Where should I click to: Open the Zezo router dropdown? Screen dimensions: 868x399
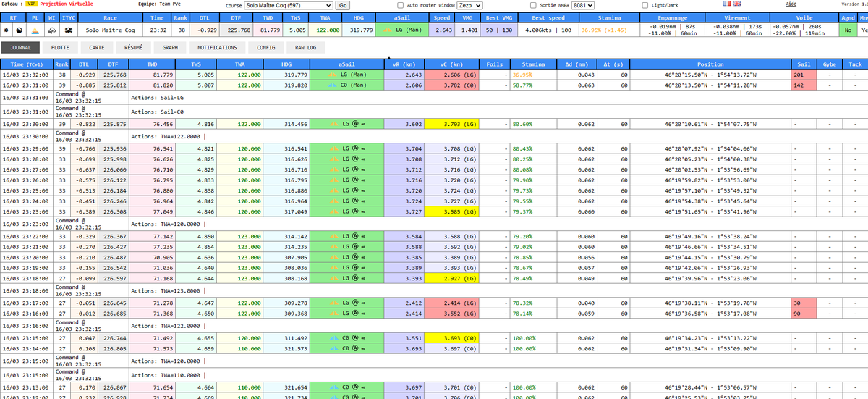pyautogui.click(x=470, y=5)
